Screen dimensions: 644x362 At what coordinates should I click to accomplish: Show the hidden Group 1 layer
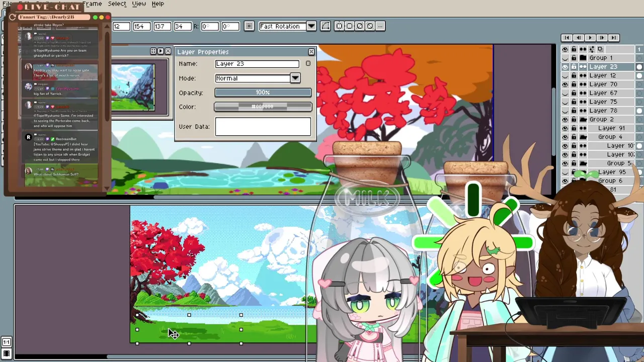pyautogui.click(x=565, y=58)
